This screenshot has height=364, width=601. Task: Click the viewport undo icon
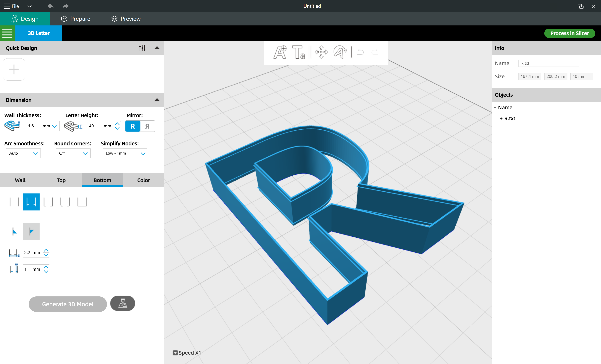(360, 52)
